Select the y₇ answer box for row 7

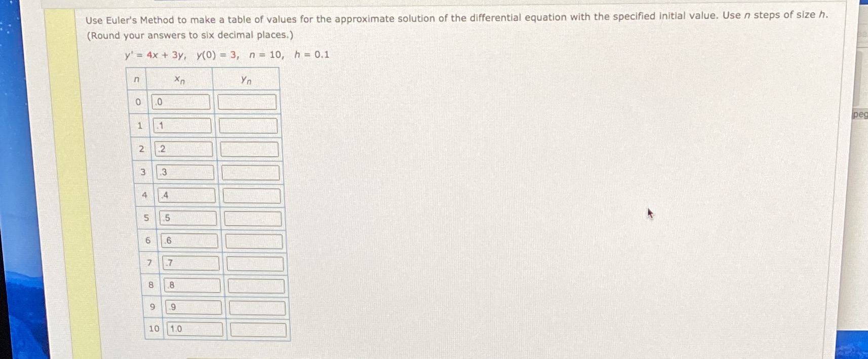pyautogui.click(x=256, y=263)
